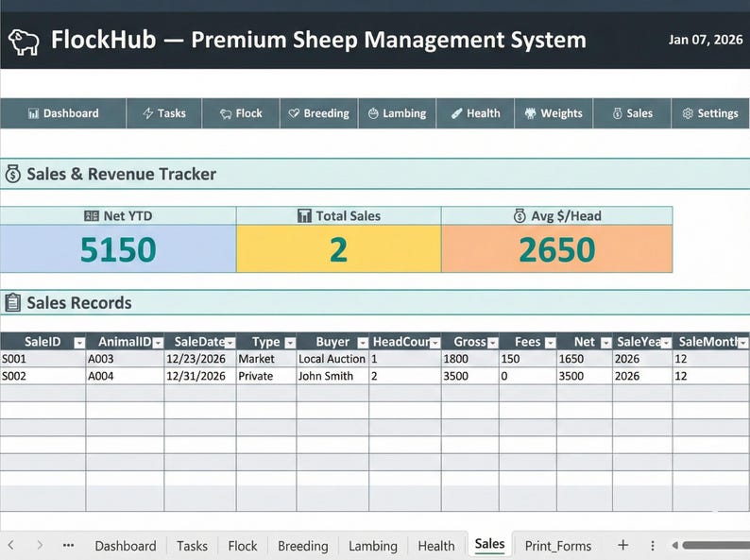Open the Type column filter dropdown
750x560 pixels.
point(290,343)
